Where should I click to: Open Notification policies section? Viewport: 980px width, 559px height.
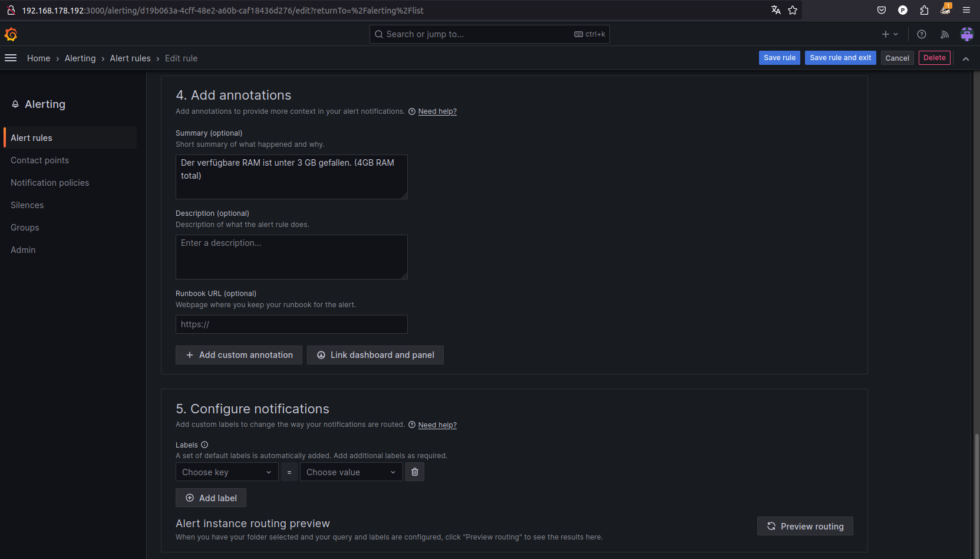[50, 183]
